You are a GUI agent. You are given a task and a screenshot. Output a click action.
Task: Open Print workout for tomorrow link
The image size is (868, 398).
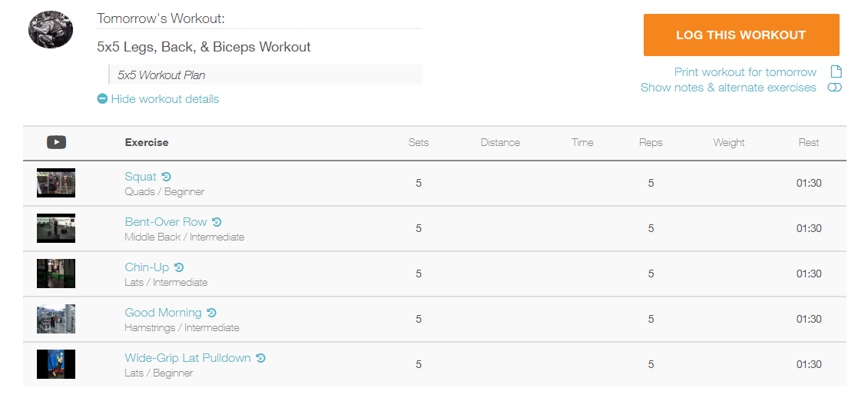click(x=745, y=72)
